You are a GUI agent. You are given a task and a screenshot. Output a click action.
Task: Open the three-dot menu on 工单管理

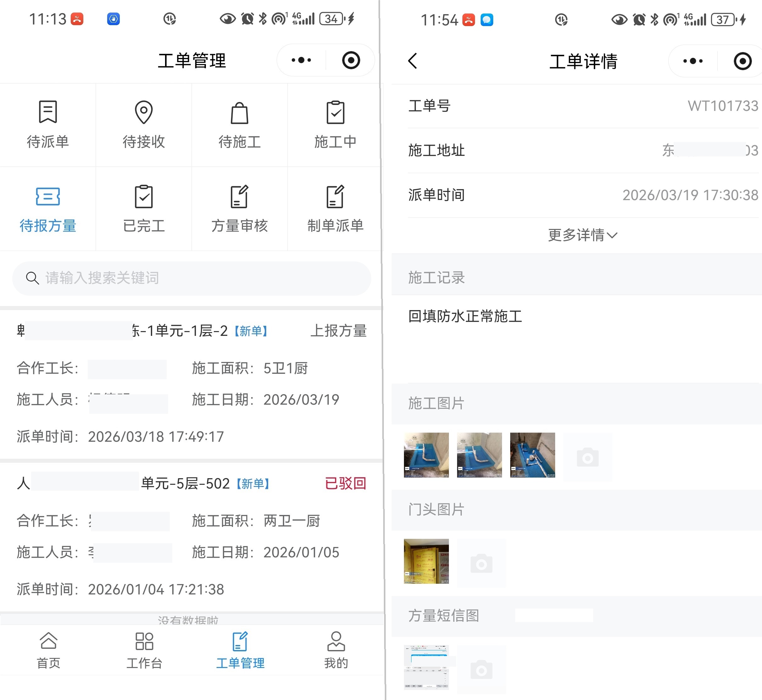tap(301, 60)
